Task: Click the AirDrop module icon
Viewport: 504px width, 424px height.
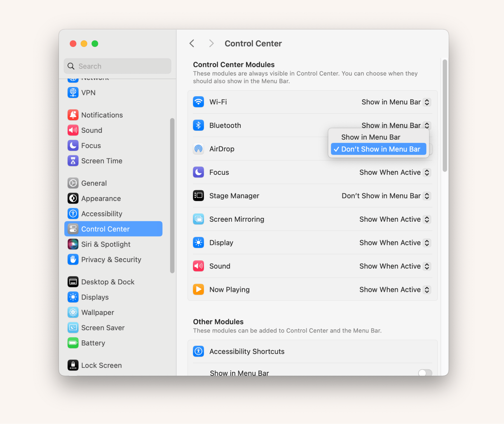Action: click(x=198, y=149)
